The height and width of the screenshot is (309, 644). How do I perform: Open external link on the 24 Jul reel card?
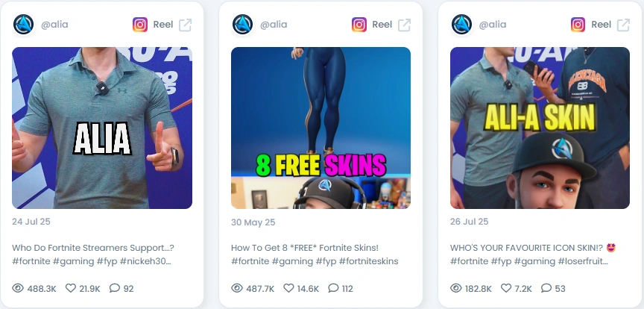(186, 25)
